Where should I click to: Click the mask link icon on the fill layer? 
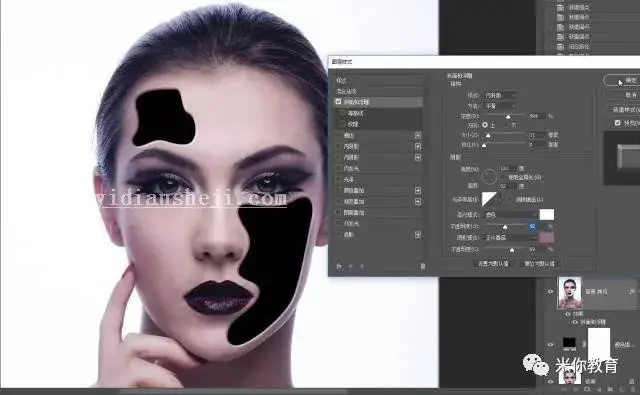584,344
